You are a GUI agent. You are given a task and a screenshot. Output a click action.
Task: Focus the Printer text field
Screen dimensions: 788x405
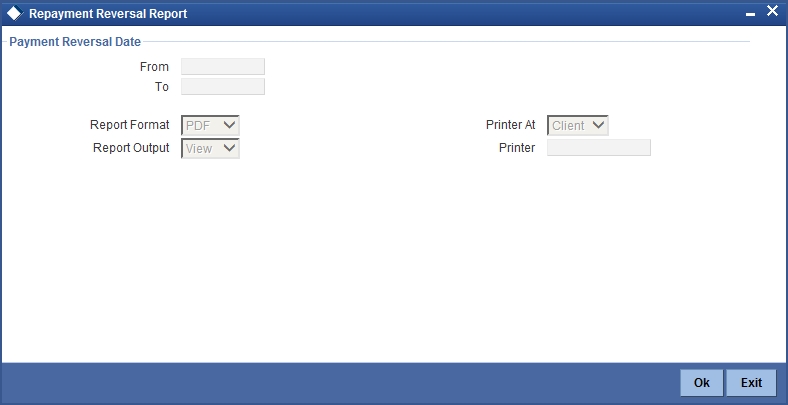point(599,148)
